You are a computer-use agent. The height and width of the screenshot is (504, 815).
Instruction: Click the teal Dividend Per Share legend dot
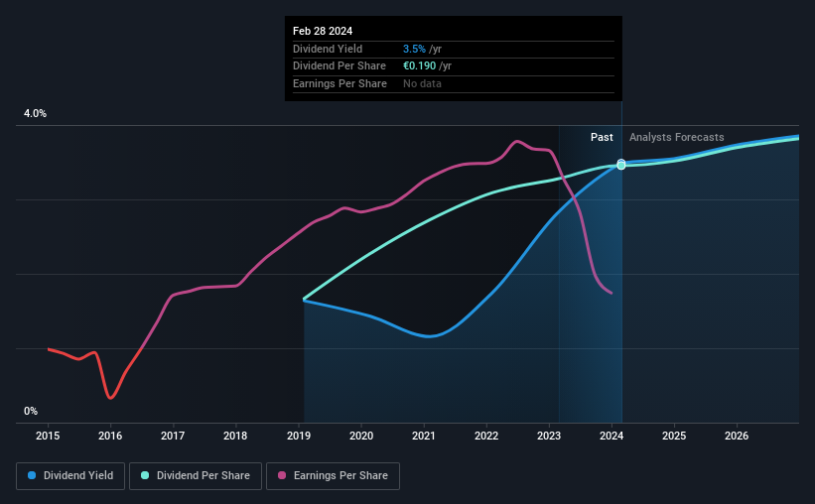pos(145,475)
